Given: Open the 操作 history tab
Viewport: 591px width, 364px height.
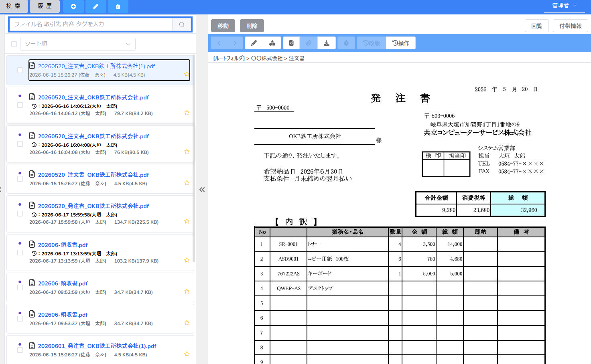Looking at the screenshot, I should pos(401,43).
